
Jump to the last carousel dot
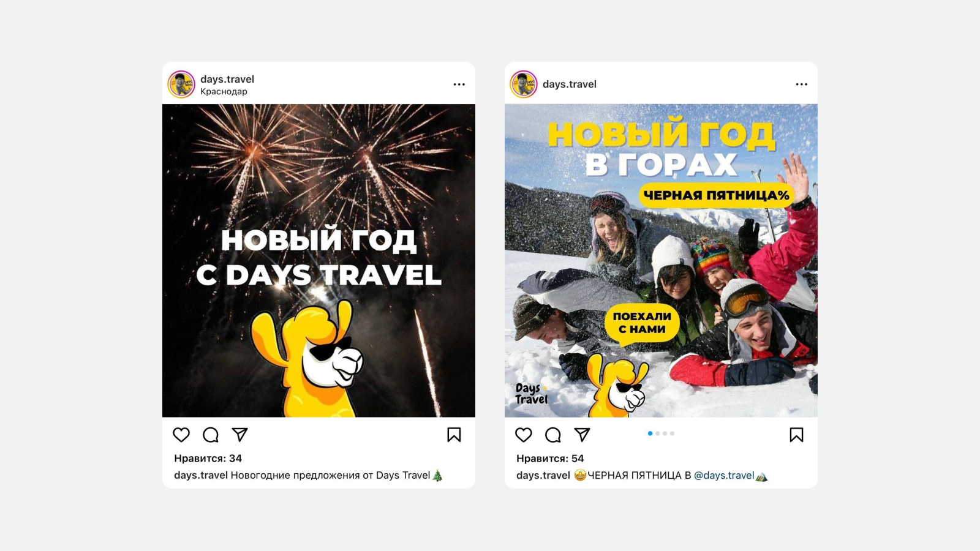pyautogui.click(x=672, y=433)
